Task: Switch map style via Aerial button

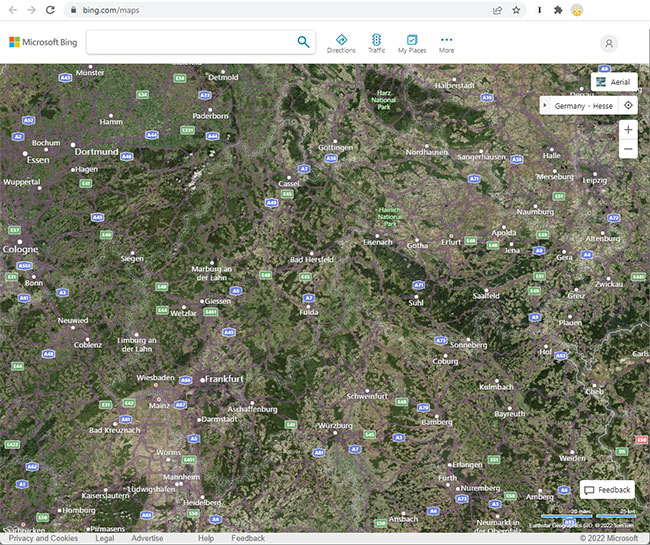Action: (614, 82)
